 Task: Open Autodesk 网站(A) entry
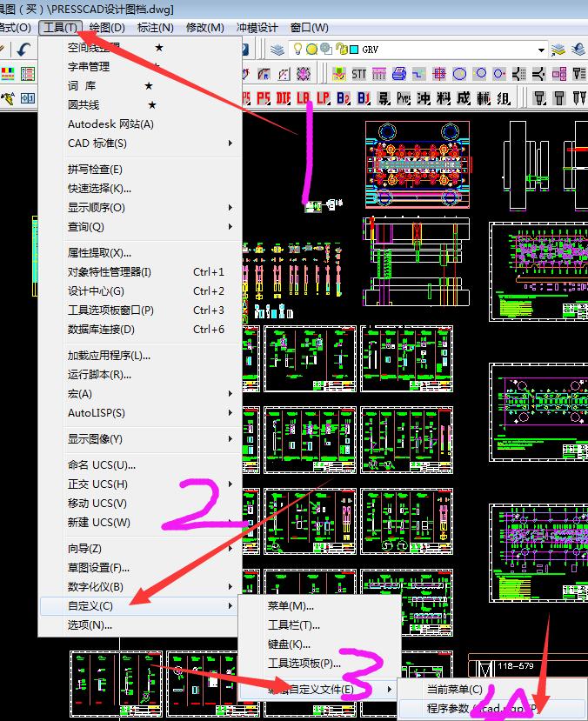[141, 124]
